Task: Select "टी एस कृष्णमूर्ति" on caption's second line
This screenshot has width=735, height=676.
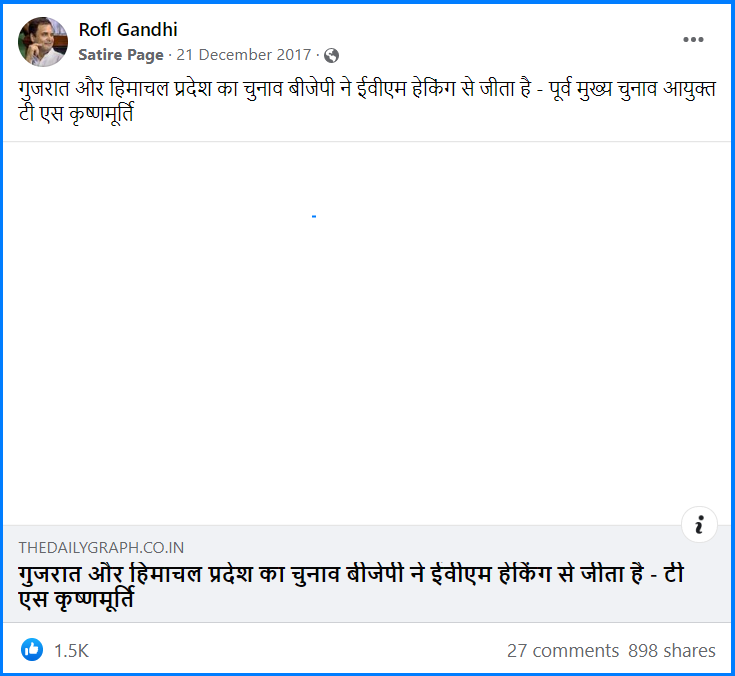Action: [76, 113]
